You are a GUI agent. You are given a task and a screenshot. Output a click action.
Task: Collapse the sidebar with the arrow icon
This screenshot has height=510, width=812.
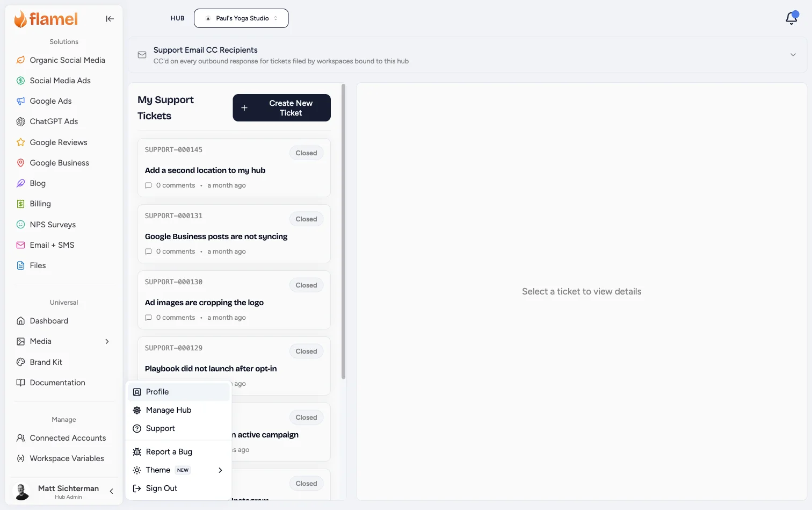click(110, 19)
